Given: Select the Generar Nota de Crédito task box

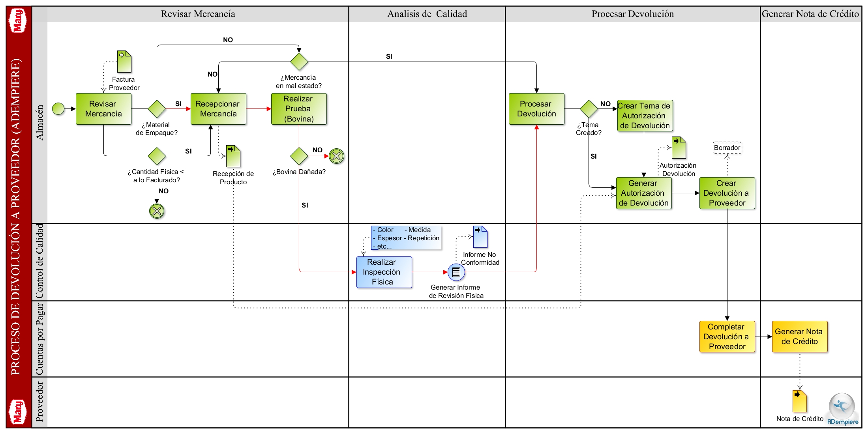Looking at the screenshot, I should (x=800, y=337).
